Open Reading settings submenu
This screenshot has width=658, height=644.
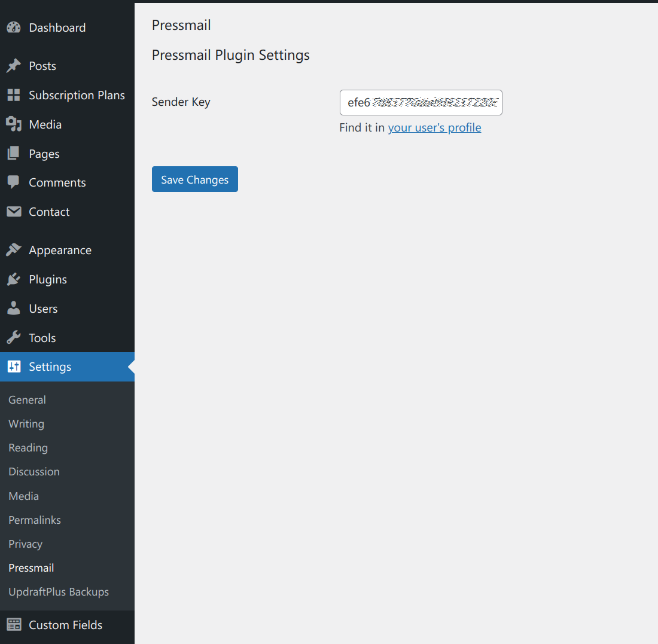28,448
